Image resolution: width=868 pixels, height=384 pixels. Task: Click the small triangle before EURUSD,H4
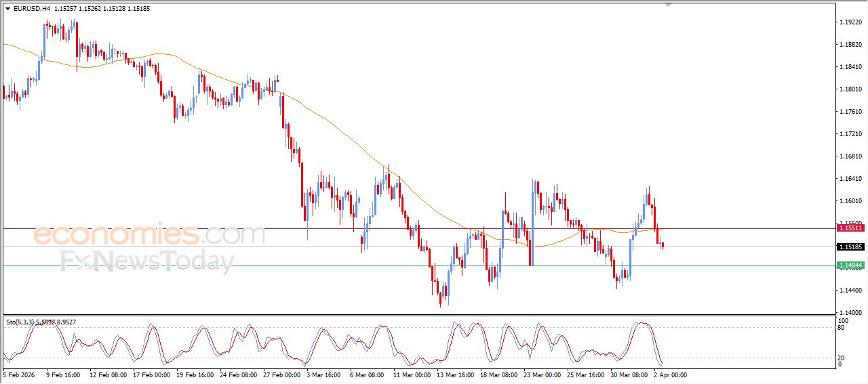pyautogui.click(x=7, y=9)
